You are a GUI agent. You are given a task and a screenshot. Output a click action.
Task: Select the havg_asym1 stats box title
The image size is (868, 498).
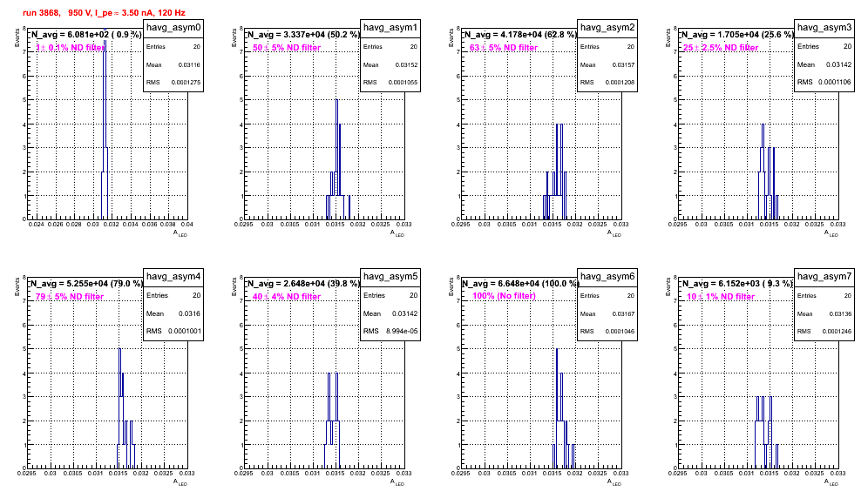(390, 28)
